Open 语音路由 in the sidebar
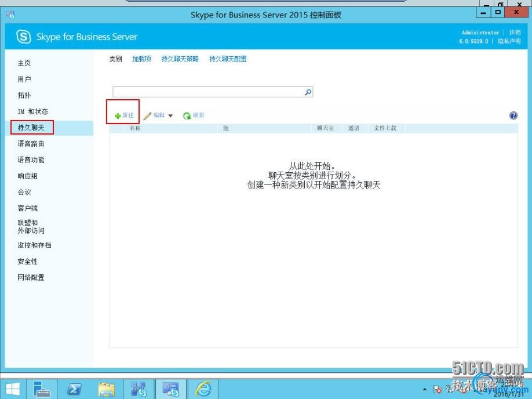The image size is (532, 399). click(x=31, y=144)
